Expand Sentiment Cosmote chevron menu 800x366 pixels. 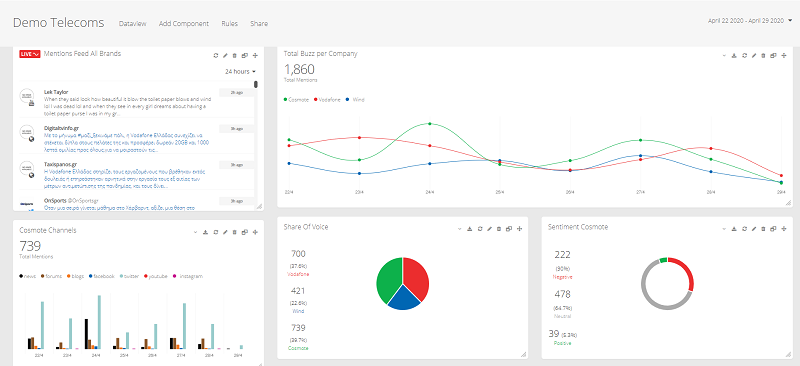click(724, 229)
